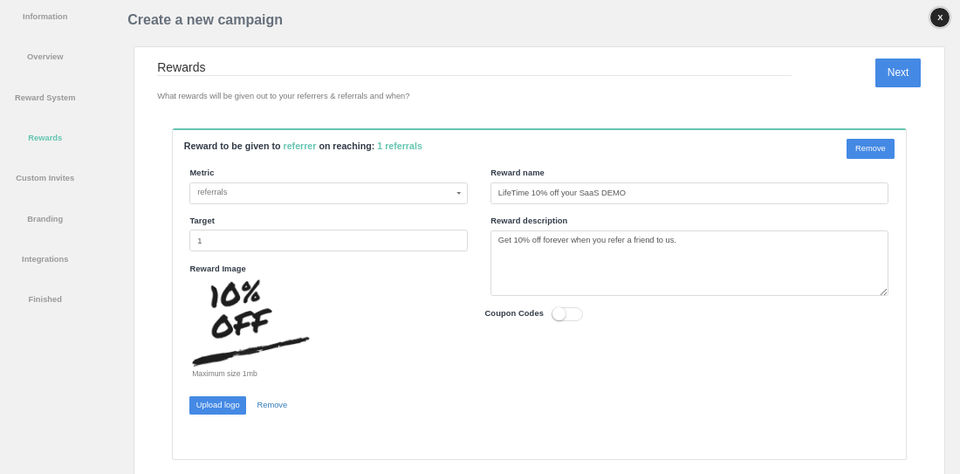Open the Metric dropdown
Screen dimensions: 960x474
coord(328,193)
